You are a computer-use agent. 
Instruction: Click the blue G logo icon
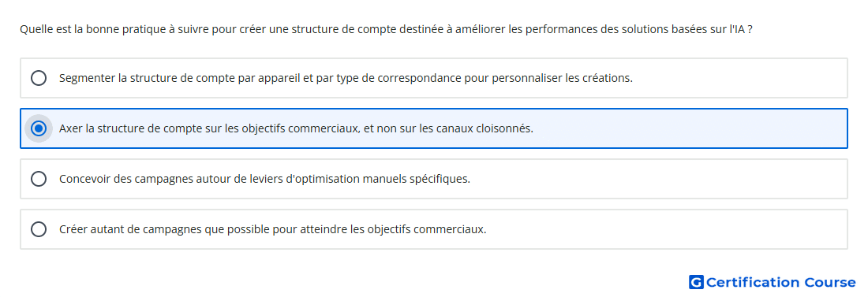[696, 282]
